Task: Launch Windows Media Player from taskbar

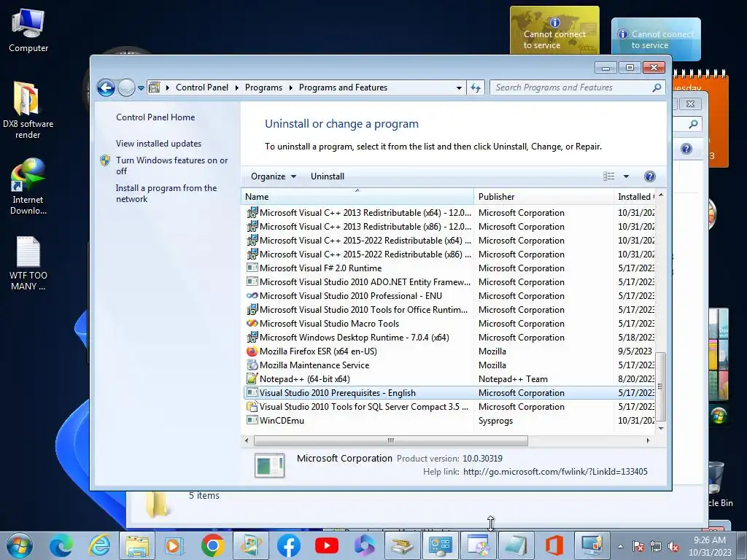Action: coord(174,545)
